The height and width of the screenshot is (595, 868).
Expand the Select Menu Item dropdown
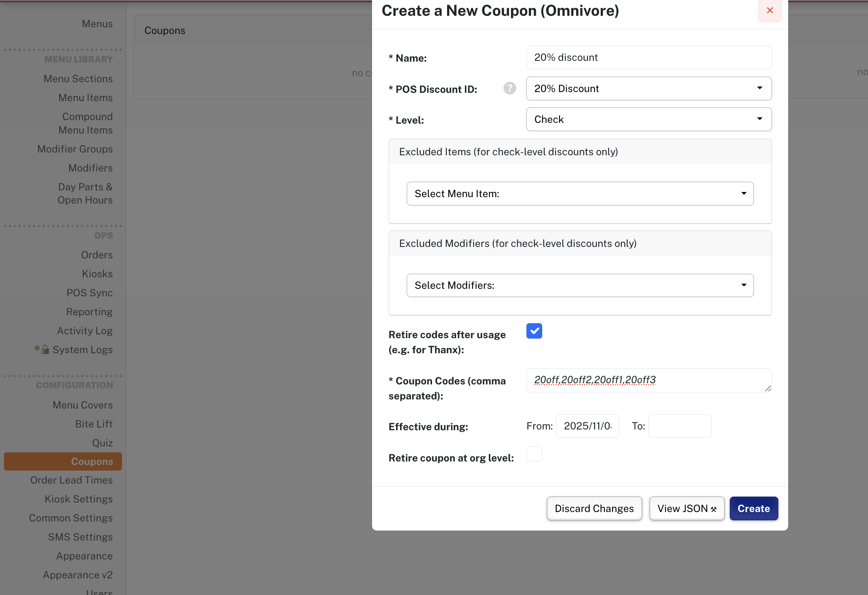click(580, 194)
